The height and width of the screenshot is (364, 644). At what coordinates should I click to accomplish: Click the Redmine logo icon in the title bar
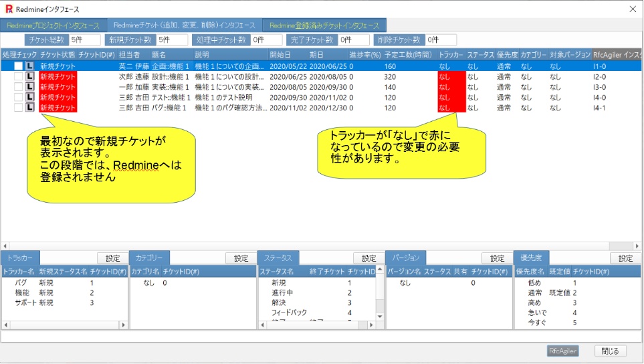[x=9, y=9]
